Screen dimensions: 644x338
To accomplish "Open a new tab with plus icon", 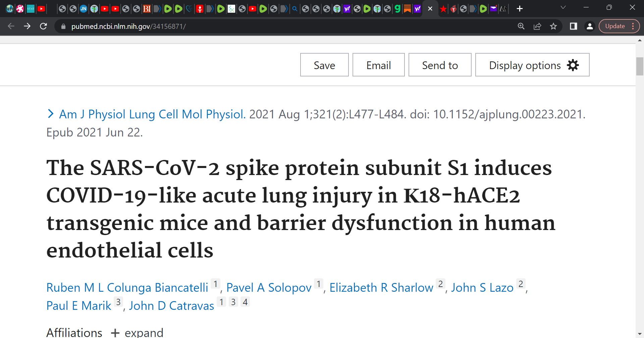I will pyautogui.click(x=520, y=9).
